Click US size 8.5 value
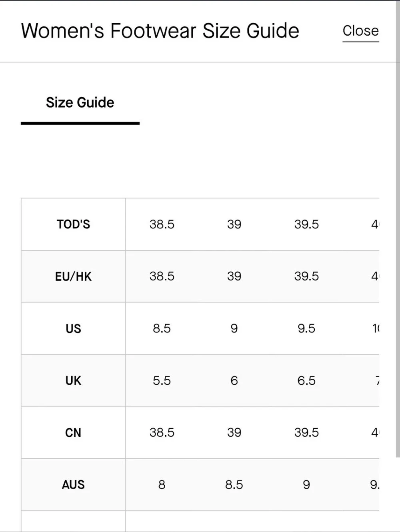 click(x=162, y=328)
